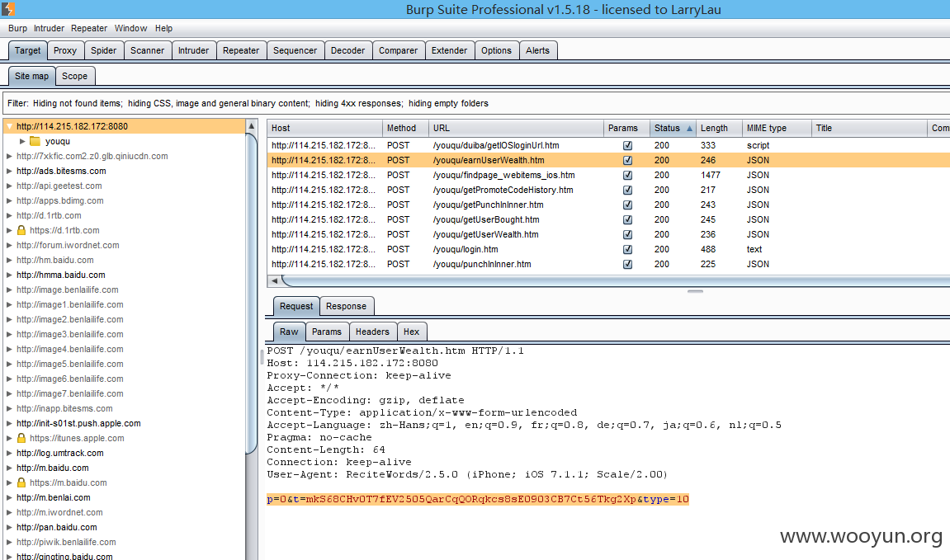Toggle Params checkbox for getUserWealth.htm row
Screen dimensions: 950x560
pos(627,234)
